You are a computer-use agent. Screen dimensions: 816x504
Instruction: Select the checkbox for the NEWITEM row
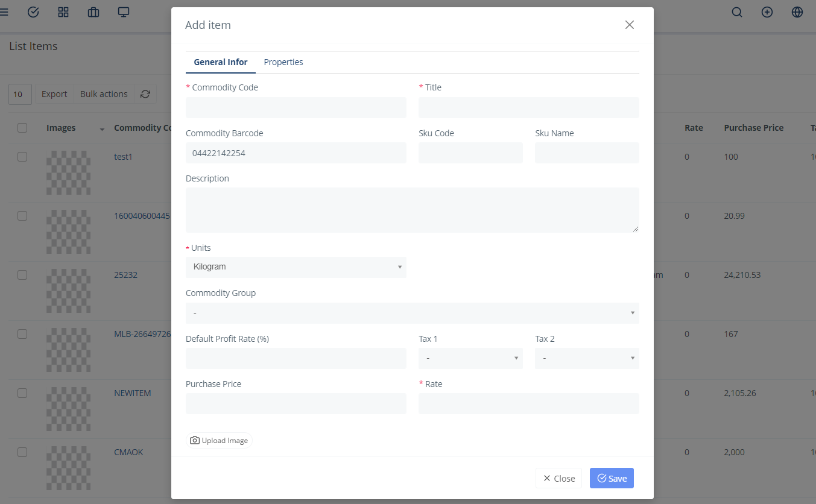pyautogui.click(x=22, y=392)
